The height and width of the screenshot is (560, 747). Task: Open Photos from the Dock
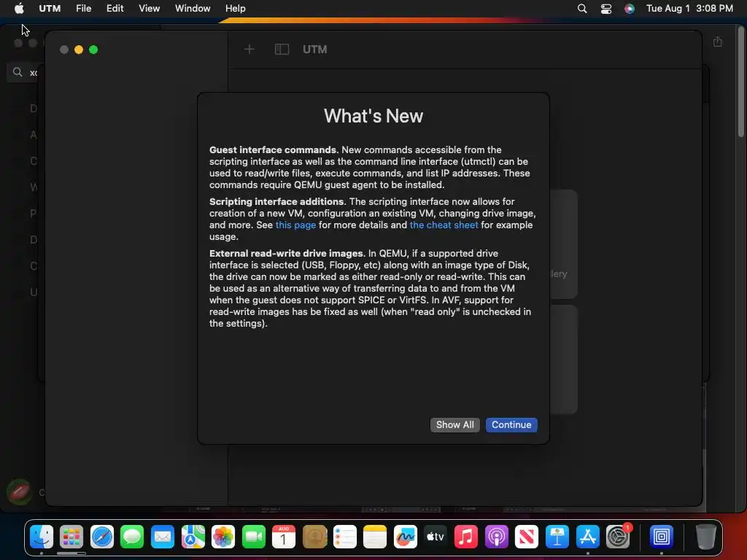point(223,537)
